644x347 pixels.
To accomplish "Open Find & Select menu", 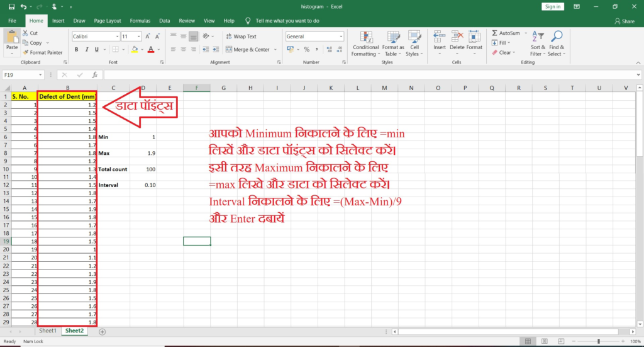I will (x=557, y=44).
